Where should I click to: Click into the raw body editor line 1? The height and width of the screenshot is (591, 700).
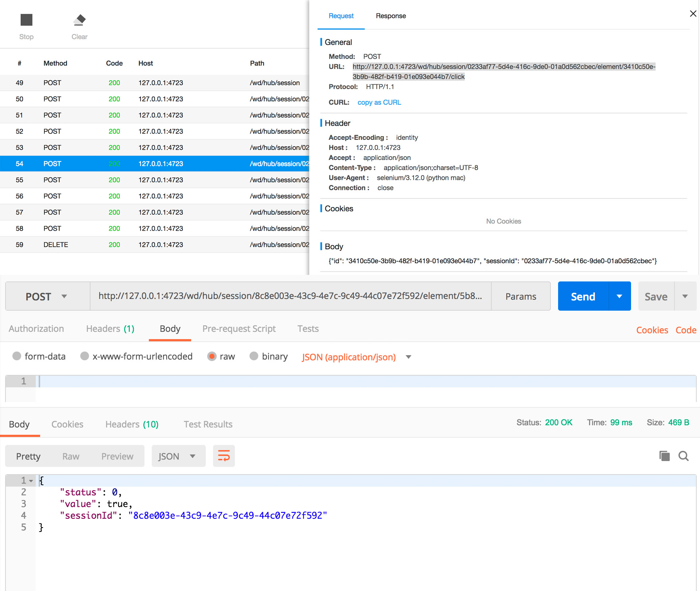(x=367, y=381)
